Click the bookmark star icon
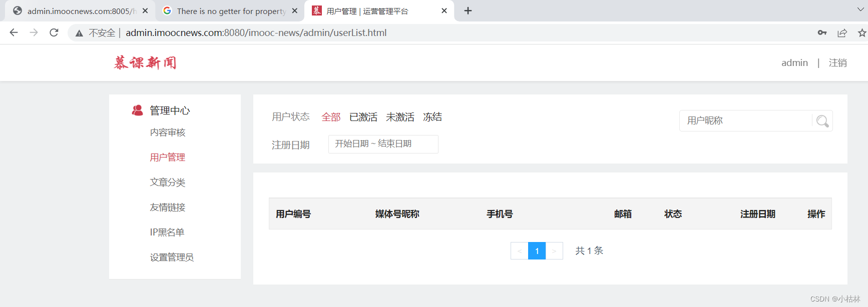Image resolution: width=868 pixels, height=307 pixels. click(x=861, y=33)
